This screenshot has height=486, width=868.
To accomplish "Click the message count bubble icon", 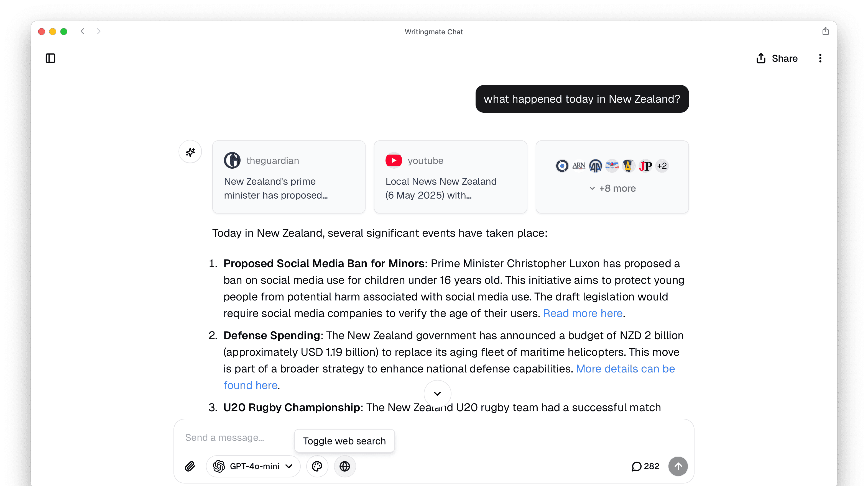I will click(x=636, y=466).
